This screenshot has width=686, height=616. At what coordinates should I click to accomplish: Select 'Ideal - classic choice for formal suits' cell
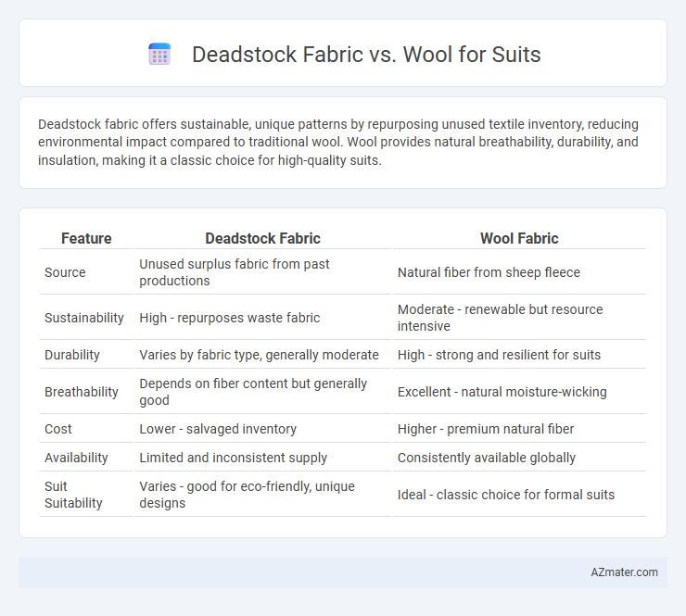pos(519,495)
